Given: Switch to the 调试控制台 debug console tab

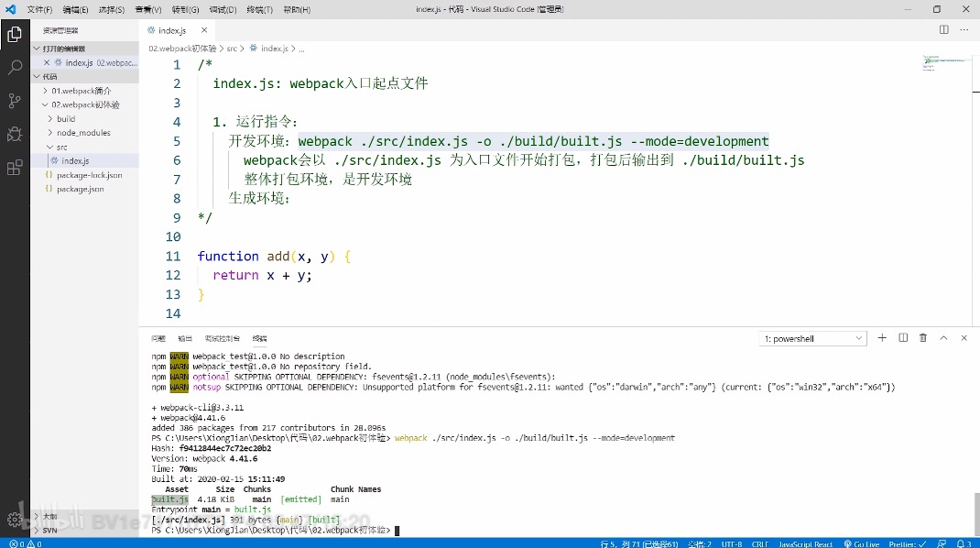Looking at the screenshot, I should point(222,338).
